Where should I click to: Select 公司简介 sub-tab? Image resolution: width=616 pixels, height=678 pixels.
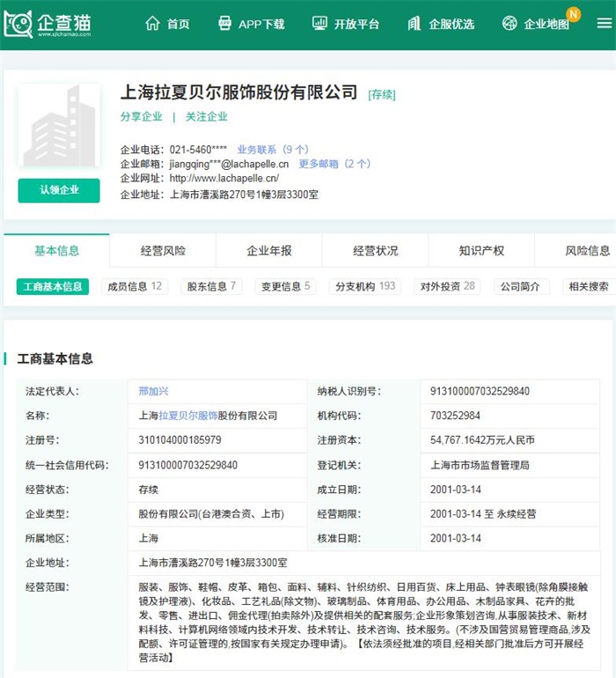pos(520,287)
